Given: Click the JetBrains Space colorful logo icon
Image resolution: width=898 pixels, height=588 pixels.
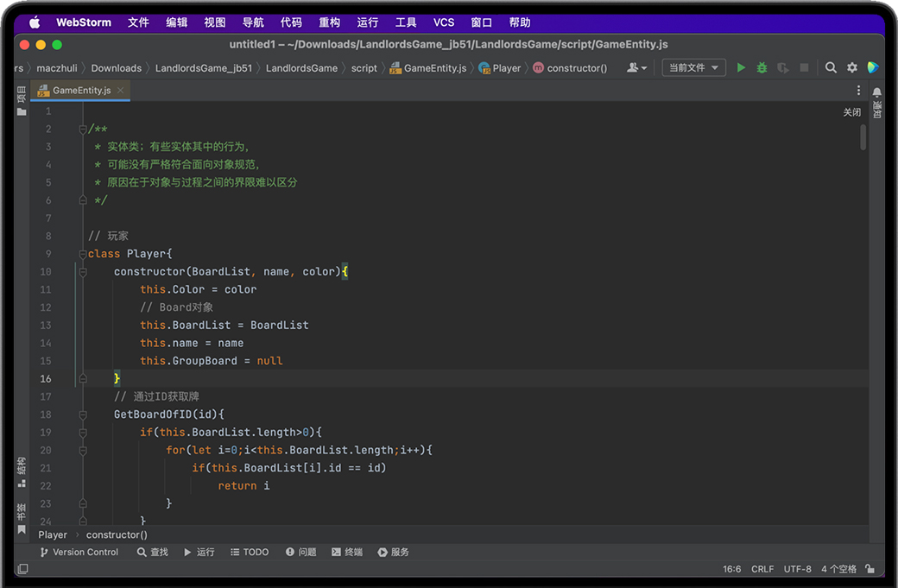Looking at the screenshot, I should point(873,67).
